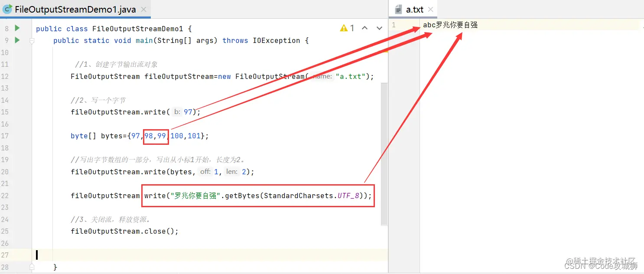Jump to next highlighted problem with down arrow
This screenshot has width=644, height=274.
379,28
